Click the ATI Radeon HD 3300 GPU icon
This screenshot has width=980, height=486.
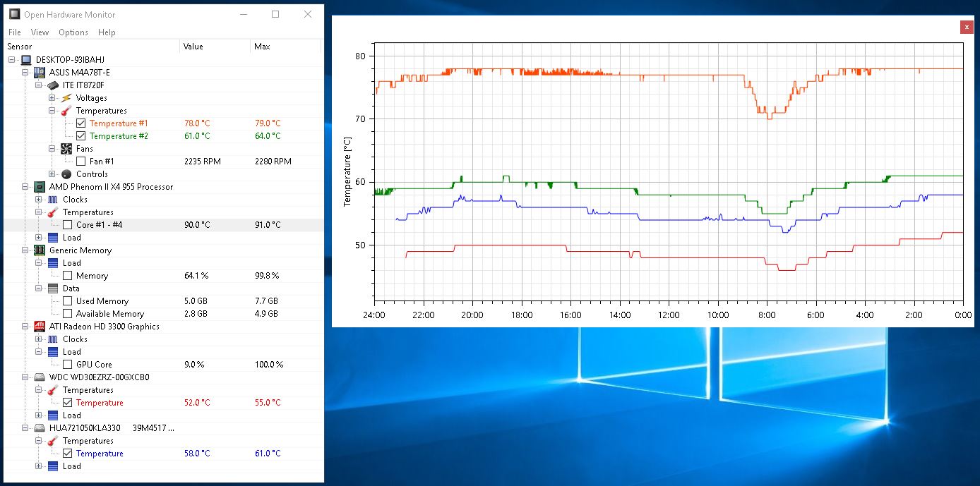pyautogui.click(x=38, y=327)
